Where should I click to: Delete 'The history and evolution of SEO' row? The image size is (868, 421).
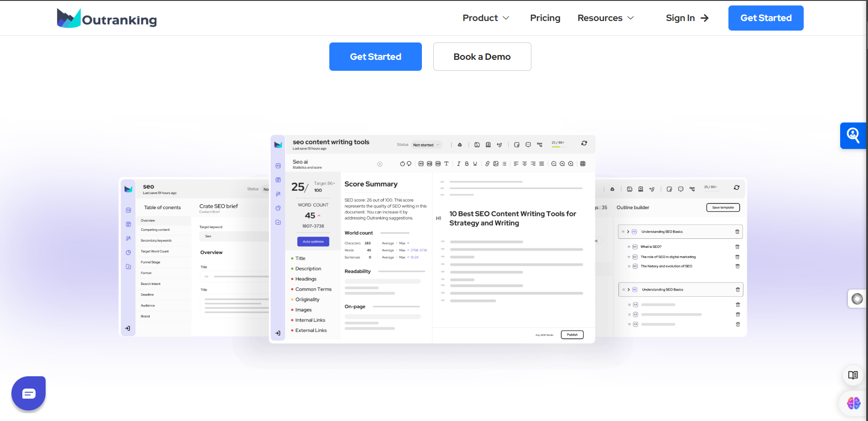pyautogui.click(x=737, y=266)
